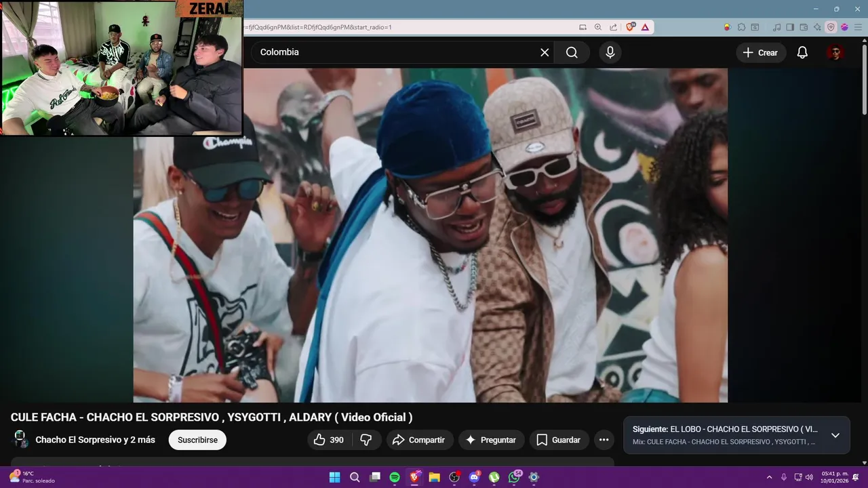Click the Chacho El Sorpresivo channel avatar
The image size is (868, 488).
pos(20,439)
